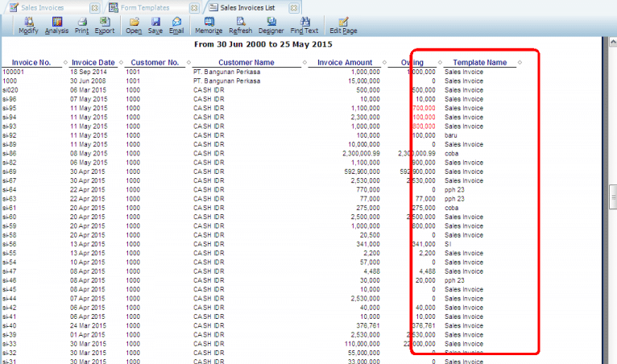The image size is (617, 364).
Task: Switch to the Form Templates tab
Action: click(x=147, y=6)
